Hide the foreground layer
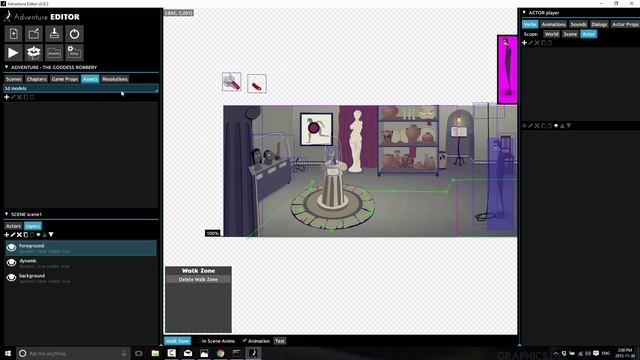 11,247
